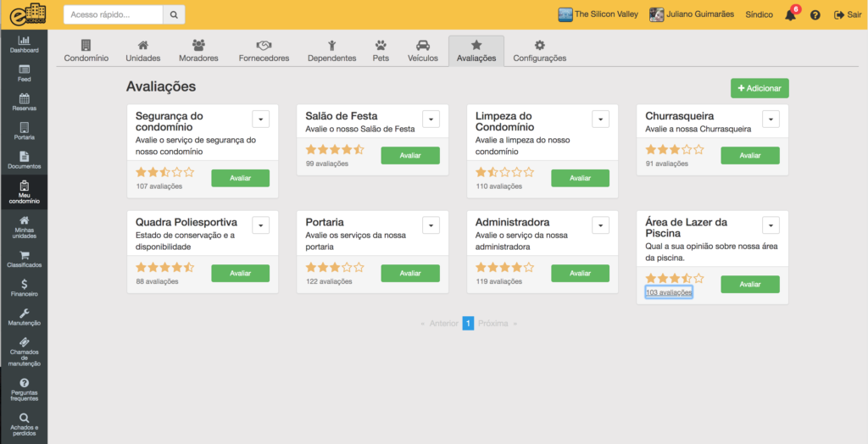Open dropdown on Quadra Poliesportiva card
Image resolution: width=868 pixels, height=444 pixels.
[x=261, y=225]
